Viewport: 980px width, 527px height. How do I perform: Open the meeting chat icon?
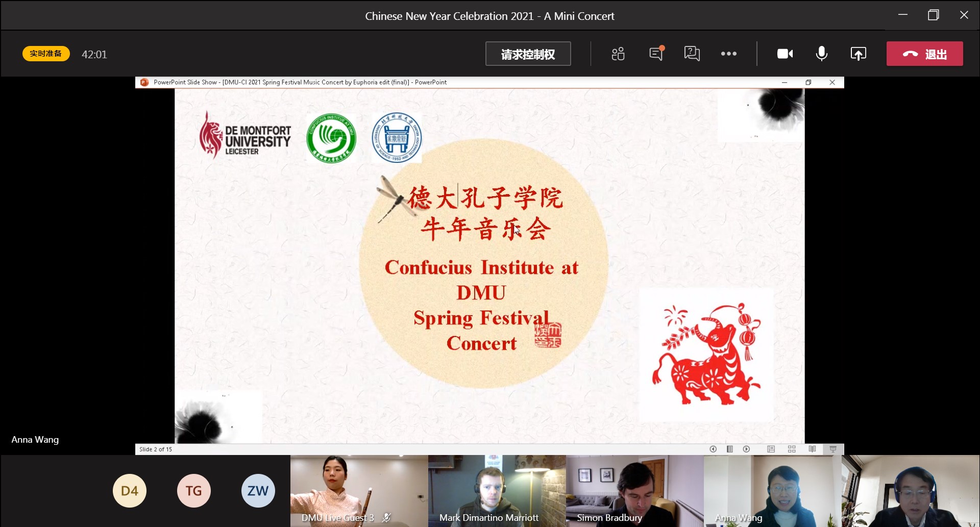click(x=656, y=54)
